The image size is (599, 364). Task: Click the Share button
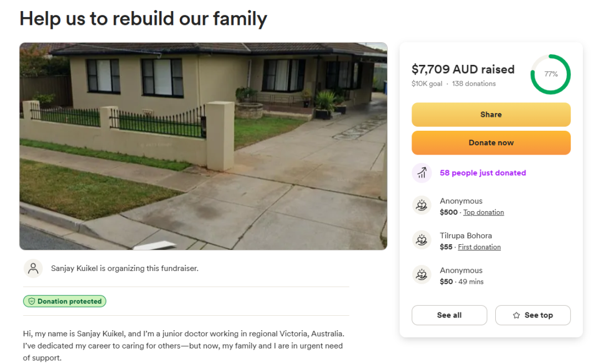point(491,115)
